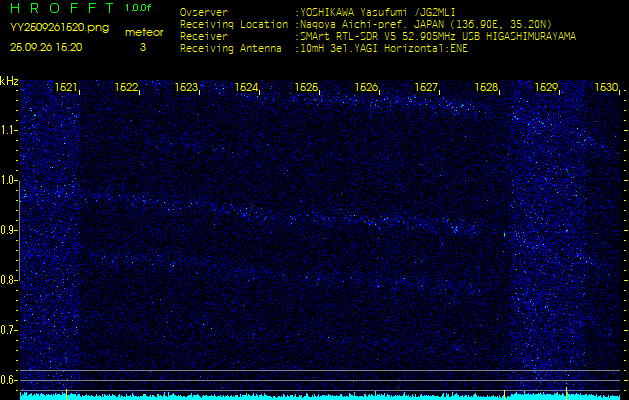Image resolution: width=629 pixels, height=400 pixels.
Task: Select the 1527 time marker
Action: (x=426, y=88)
